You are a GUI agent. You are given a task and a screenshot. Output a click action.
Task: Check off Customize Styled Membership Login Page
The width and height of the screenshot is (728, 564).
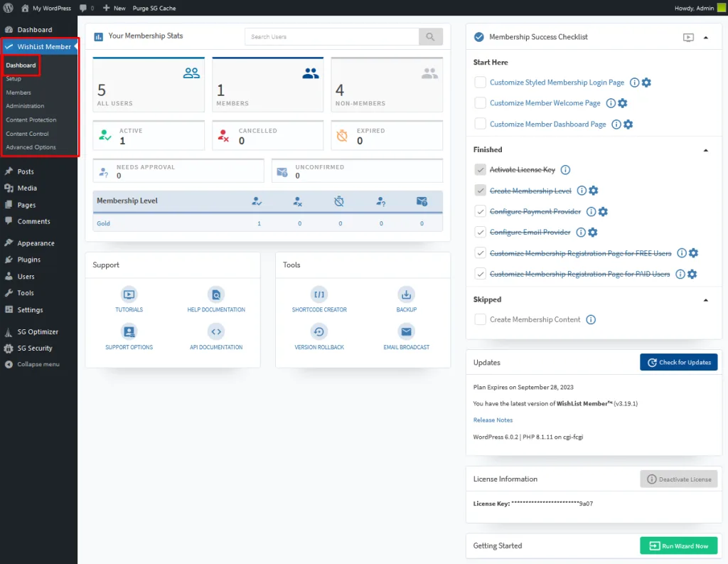click(x=480, y=83)
